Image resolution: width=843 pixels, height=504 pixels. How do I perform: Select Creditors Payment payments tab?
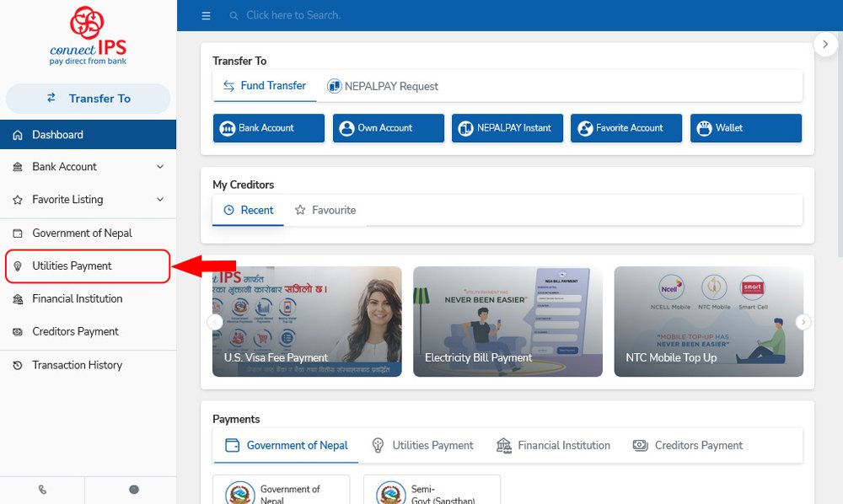click(x=688, y=446)
